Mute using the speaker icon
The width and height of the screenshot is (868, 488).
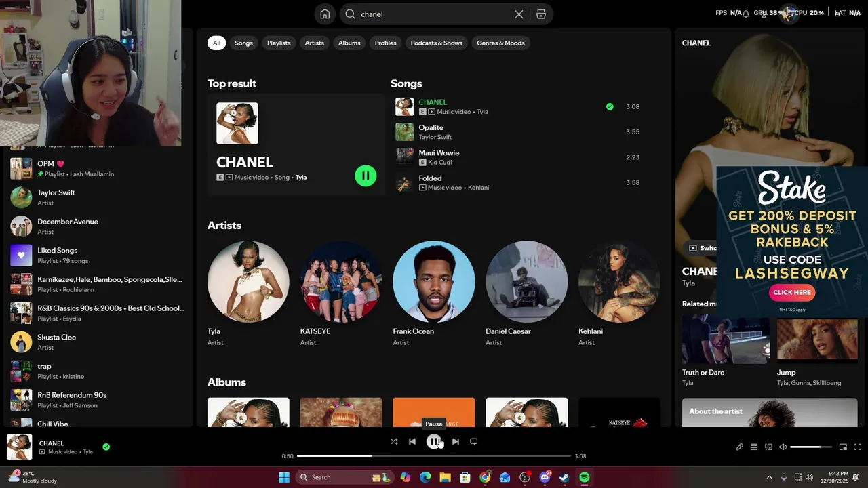(783, 447)
